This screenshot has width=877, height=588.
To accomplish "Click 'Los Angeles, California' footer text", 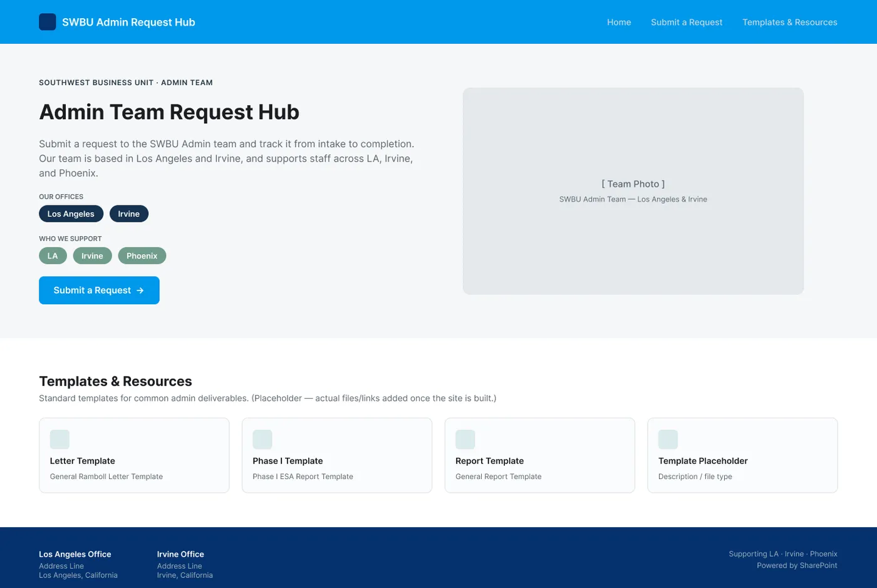I will [x=78, y=575].
